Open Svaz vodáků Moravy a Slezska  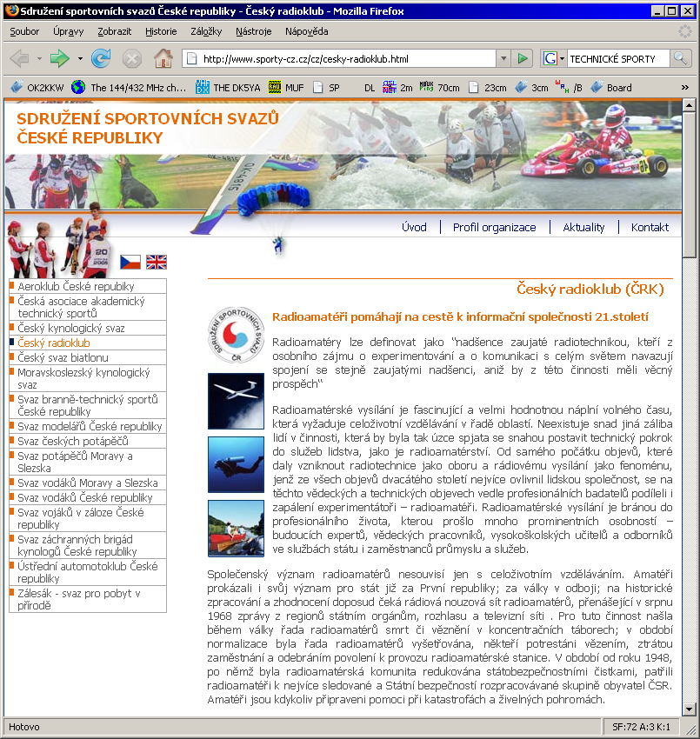tap(88, 483)
